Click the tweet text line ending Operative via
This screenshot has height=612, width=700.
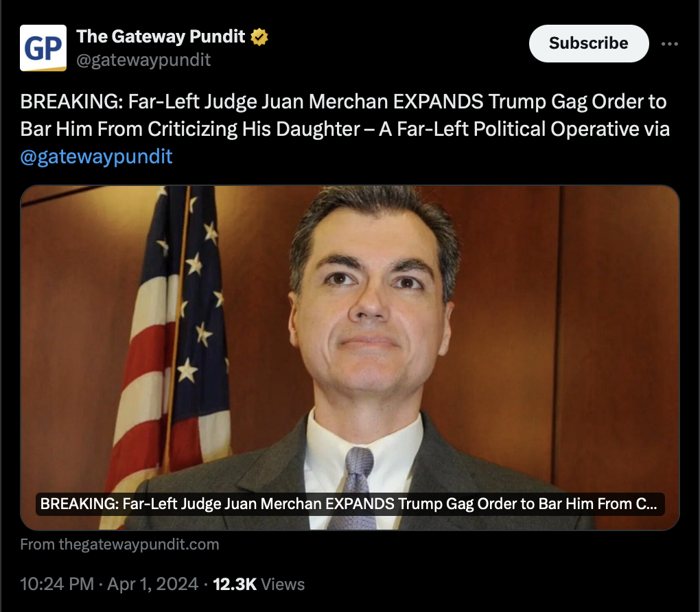click(345, 129)
